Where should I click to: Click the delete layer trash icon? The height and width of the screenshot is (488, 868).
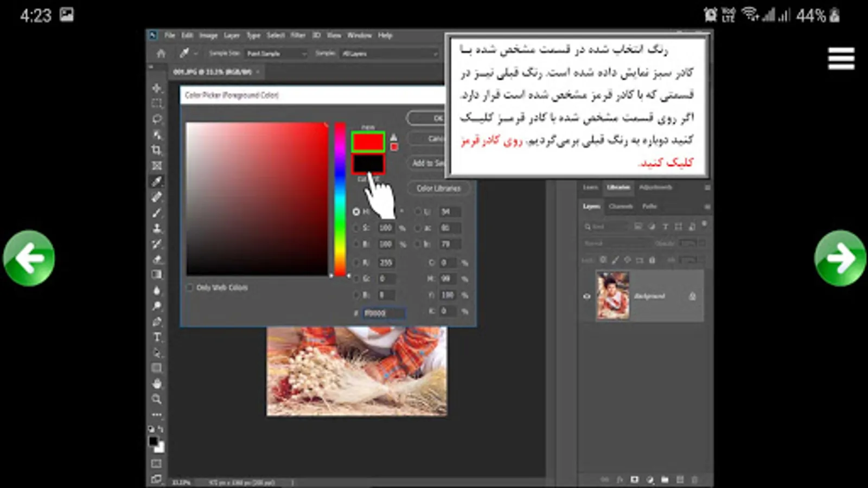pyautogui.click(x=694, y=480)
